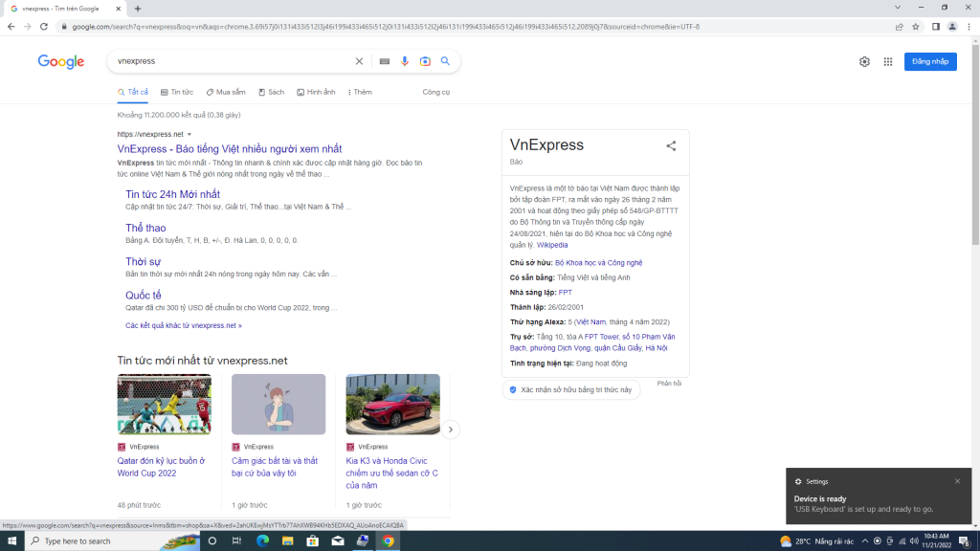Open the Quốc tế sitelink
The image size is (980, 551).
(144, 296)
